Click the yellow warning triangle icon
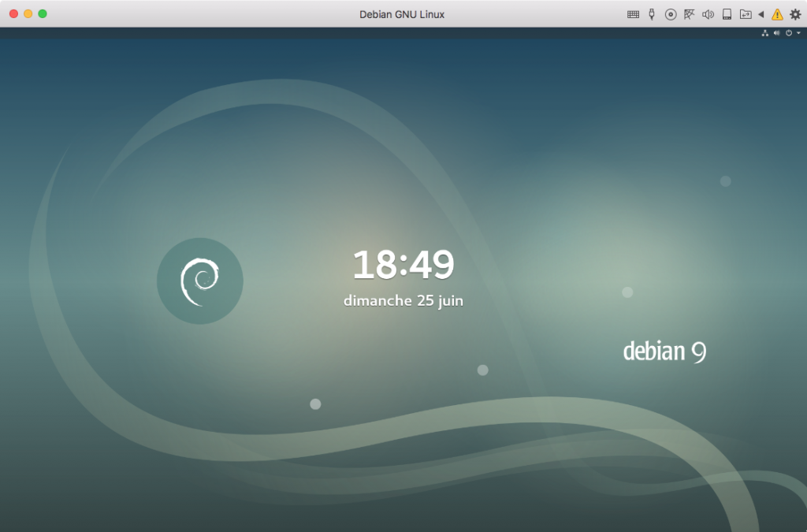Screen dimensions: 807x532 tap(777, 14)
